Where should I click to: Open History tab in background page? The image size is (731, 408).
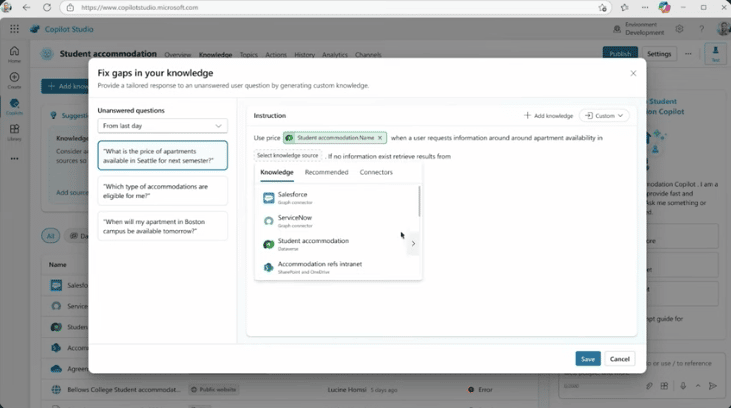click(304, 55)
